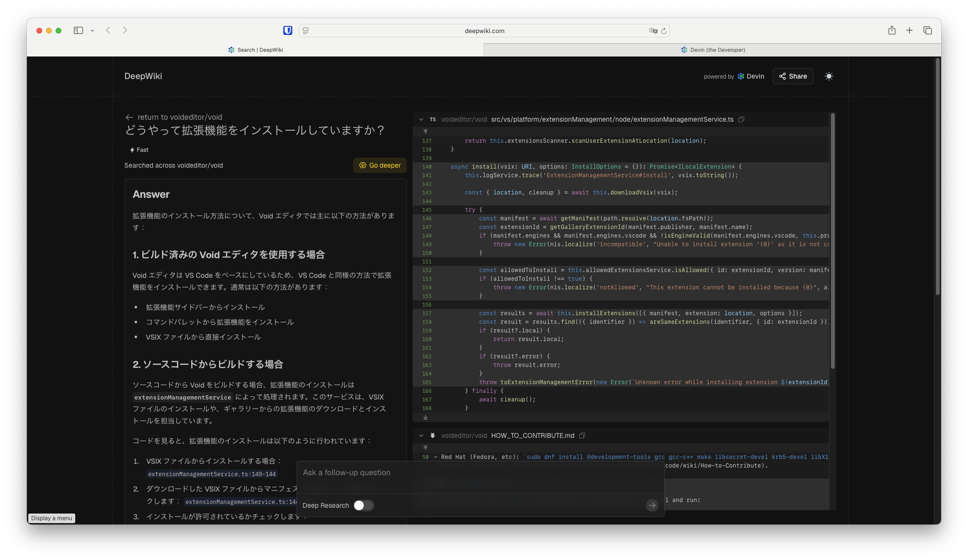Click the src/vs/platform extensionManagementService.ts path
This screenshot has width=968, height=560.
(x=612, y=119)
